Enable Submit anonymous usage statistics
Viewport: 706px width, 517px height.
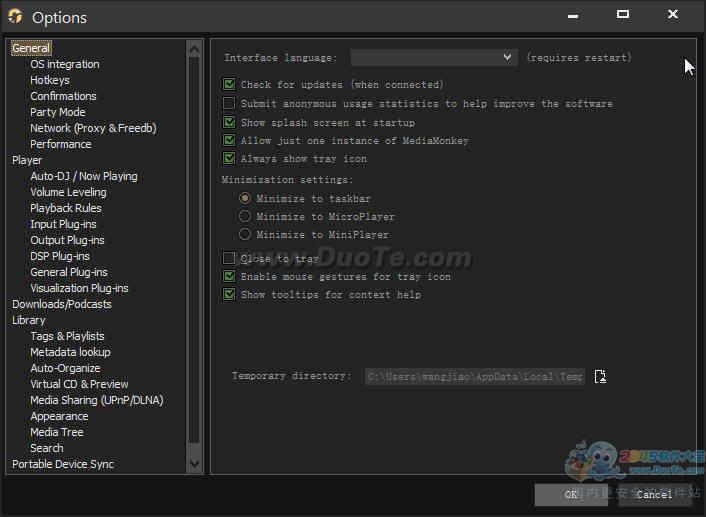tap(229, 103)
